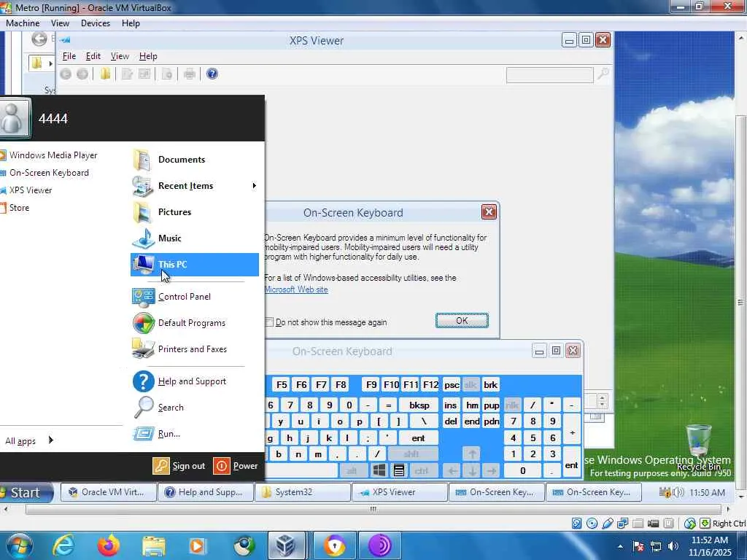Open Edit menu in XPS Viewer
Viewport: 747px width, 560px height.
[93, 56]
